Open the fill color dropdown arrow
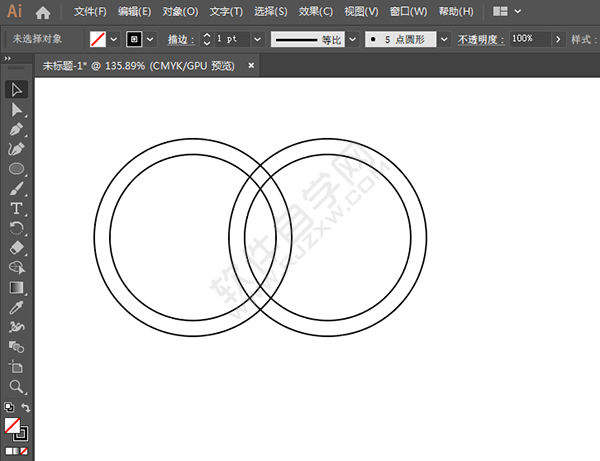 pyautogui.click(x=114, y=39)
